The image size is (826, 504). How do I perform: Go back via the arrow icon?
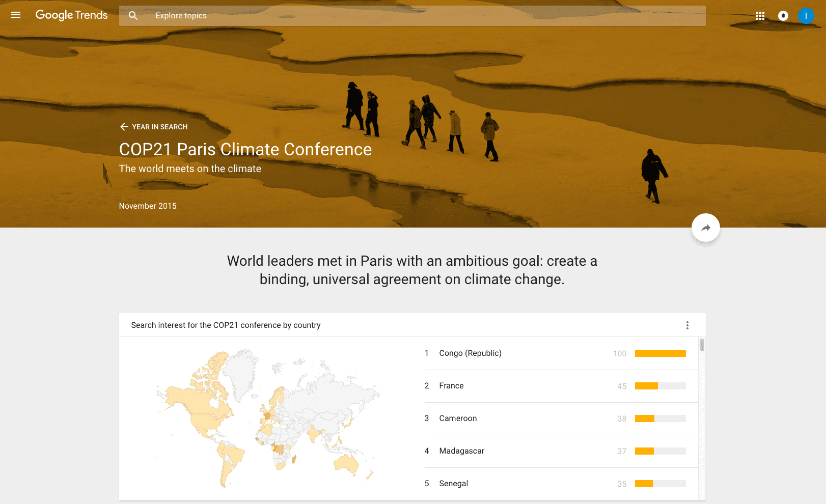(x=124, y=127)
